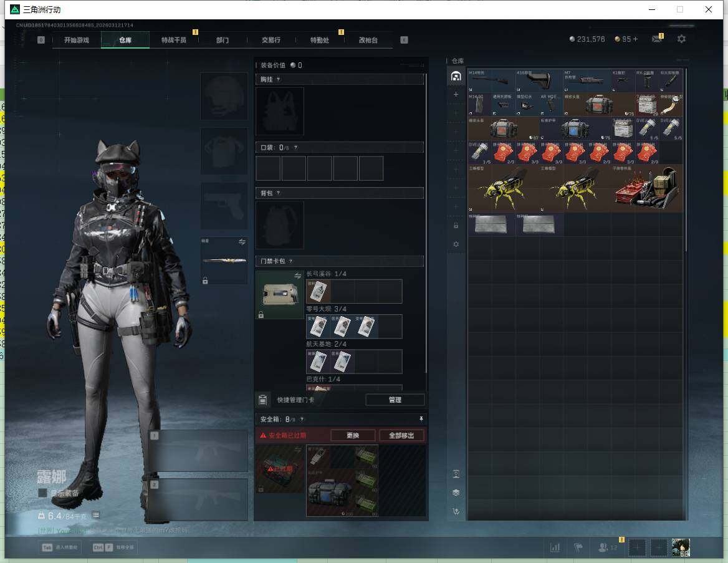Open the mail envelope icon
The image size is (728, 563).
coord(656,39)
